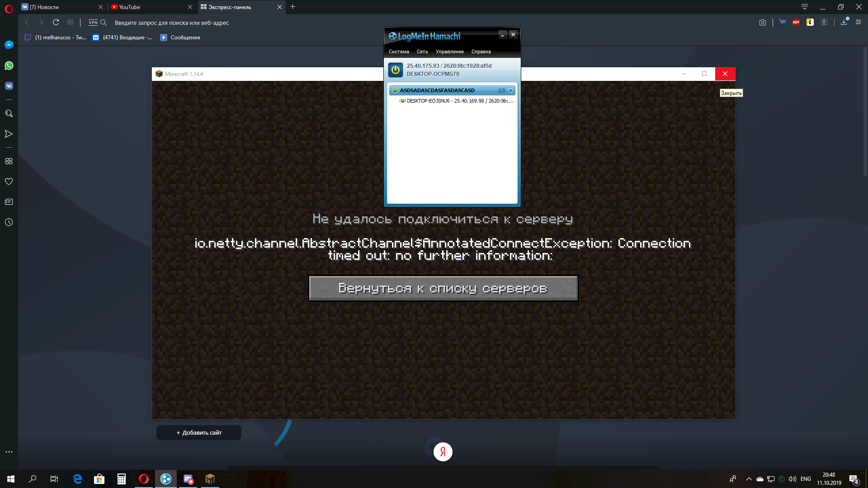Open the Система menu in Hamachi

pyautogui.click(x=399, y=52)
